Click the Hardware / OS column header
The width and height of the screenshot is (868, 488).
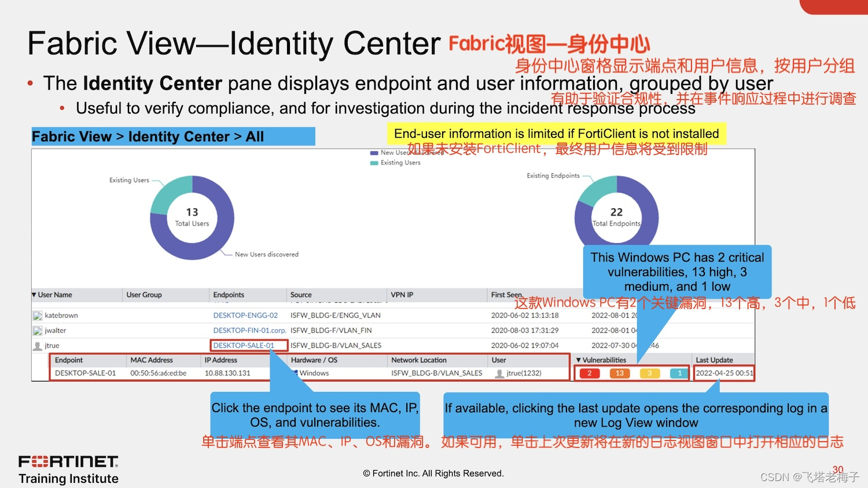pos(314,360)
